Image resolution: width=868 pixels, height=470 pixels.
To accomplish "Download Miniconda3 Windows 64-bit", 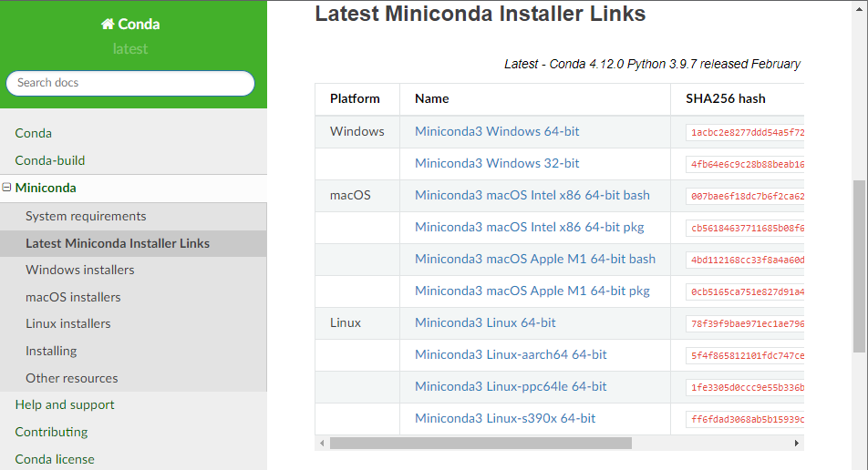I will coord(497,131).
